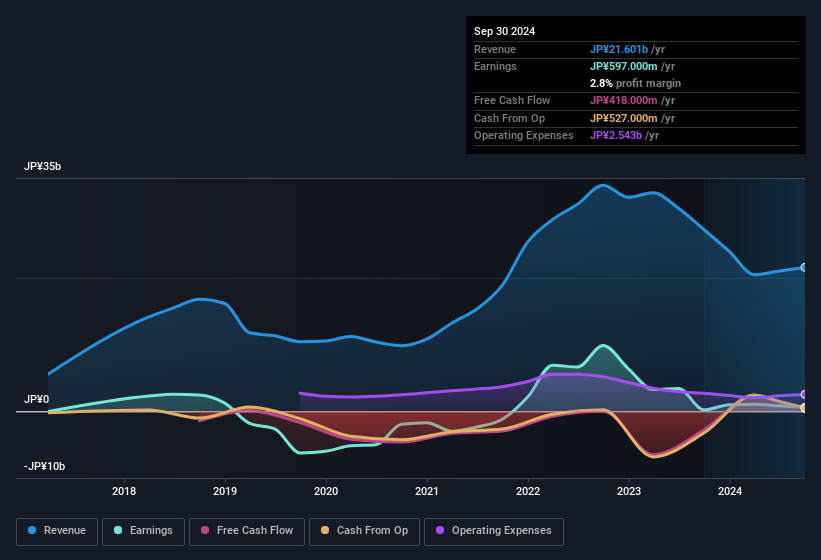821x560 pixels.
Task: Click the JP¥2.543b operating expenses value
Action: [x=616, y=135]
